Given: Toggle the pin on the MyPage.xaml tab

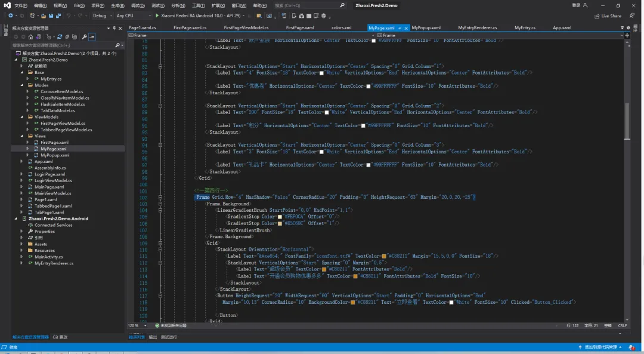Looking at the screenshot, I should pyautogui.click(x=400, y=28).
